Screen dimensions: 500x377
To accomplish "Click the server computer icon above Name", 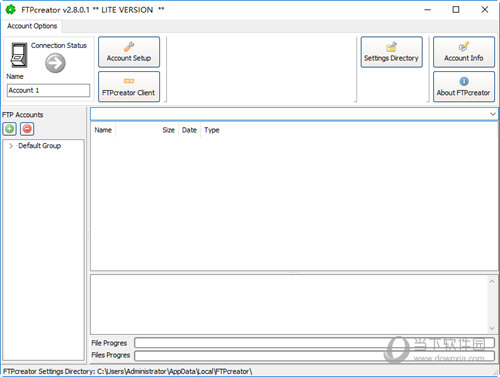I will point(19,55).
